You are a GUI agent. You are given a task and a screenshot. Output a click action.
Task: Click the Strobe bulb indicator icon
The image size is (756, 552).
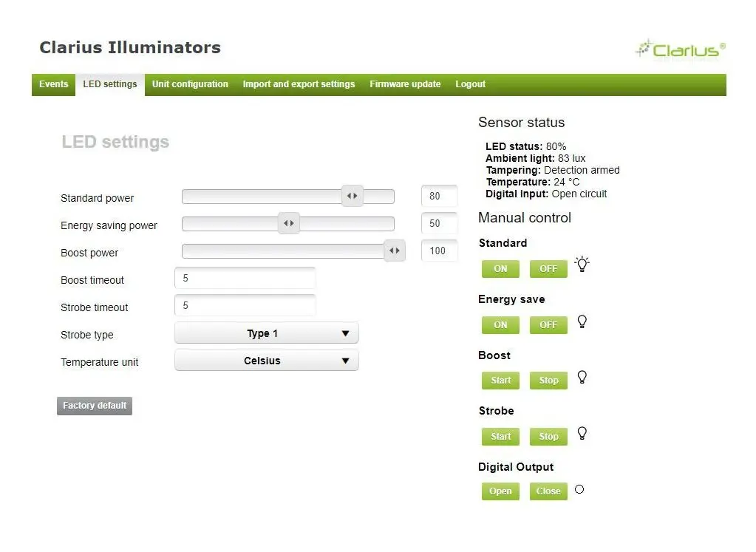click(582, 434)
